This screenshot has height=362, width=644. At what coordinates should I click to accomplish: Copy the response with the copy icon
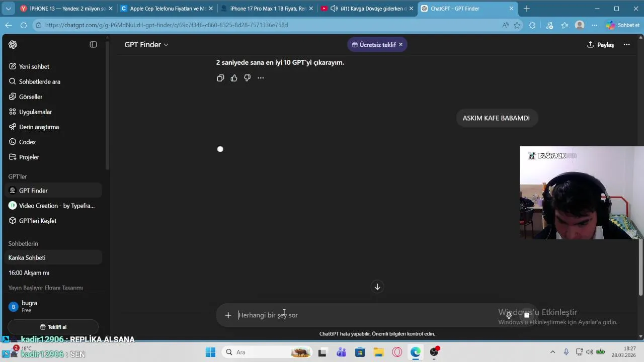220,78
